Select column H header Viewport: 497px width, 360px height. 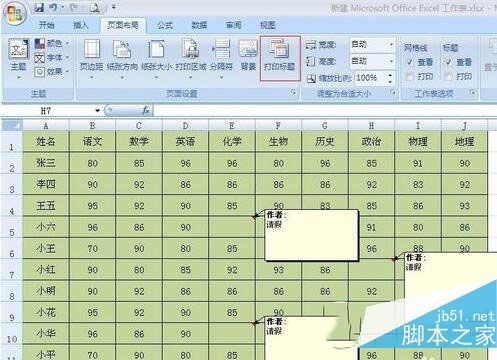[371, 126]
